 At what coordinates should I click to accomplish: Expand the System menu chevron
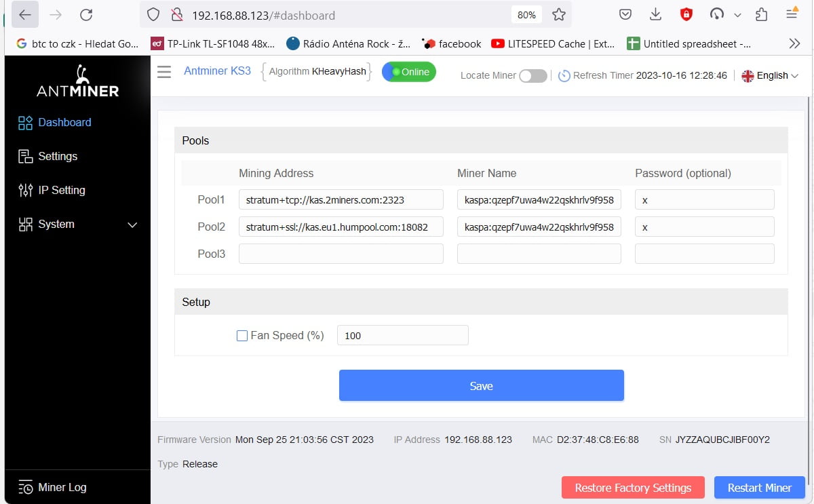[133, 225]
